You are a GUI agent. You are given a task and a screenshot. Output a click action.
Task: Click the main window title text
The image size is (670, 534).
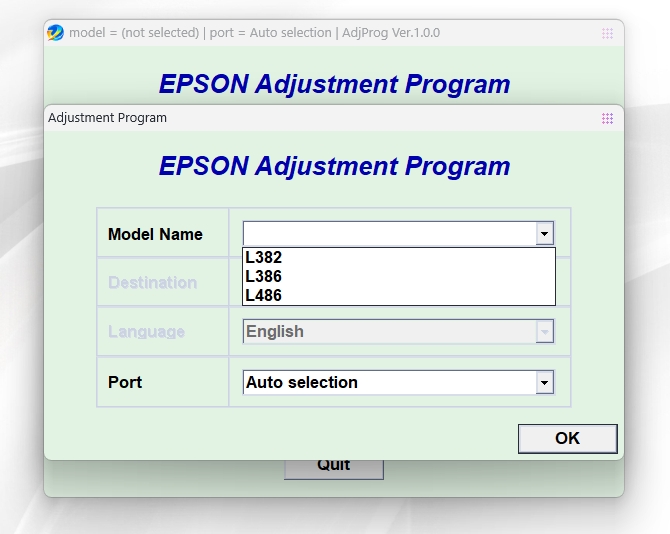click(255, 33)
